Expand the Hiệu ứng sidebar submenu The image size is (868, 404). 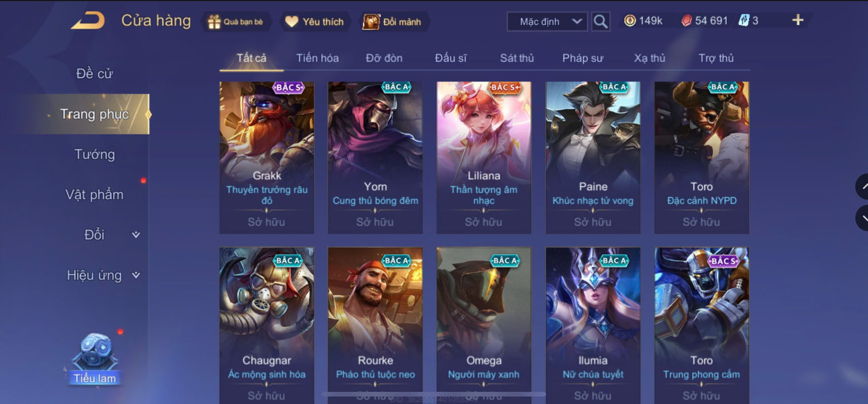(136, 275)
